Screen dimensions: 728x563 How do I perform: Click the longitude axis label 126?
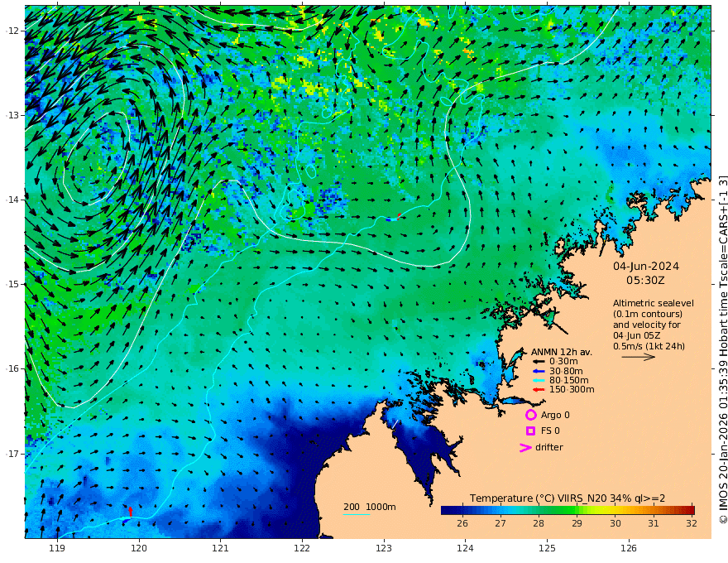[x=629, y=549]
